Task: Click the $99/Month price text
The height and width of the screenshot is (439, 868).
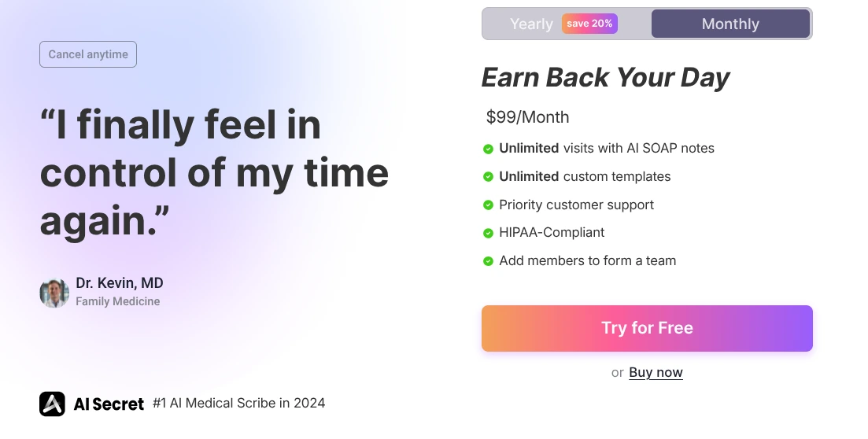Action: [x=527, y=117]
